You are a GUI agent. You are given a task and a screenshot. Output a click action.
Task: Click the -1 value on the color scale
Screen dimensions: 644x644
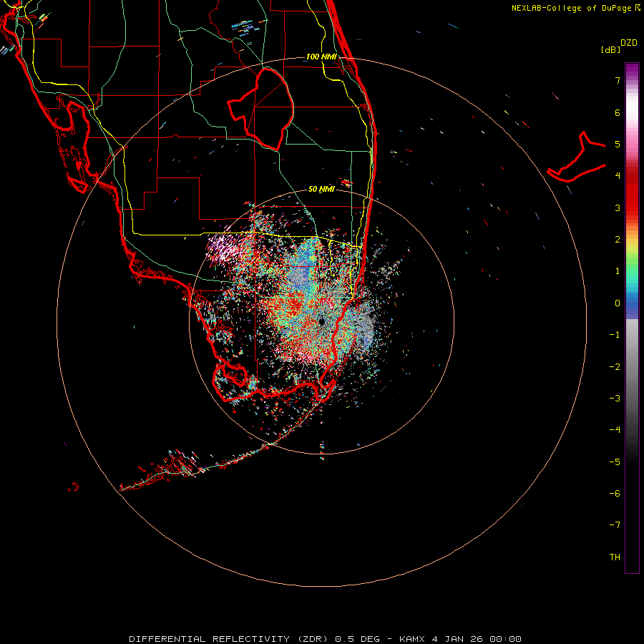click(615, 335)
